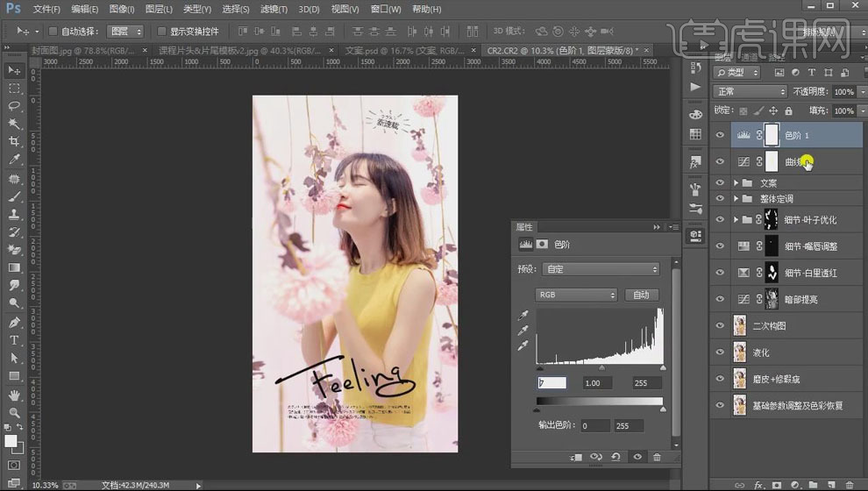Screen dimensions: 868x491
Task: Click the reset adjustment icon in Properties
Action: click(615, 457)
